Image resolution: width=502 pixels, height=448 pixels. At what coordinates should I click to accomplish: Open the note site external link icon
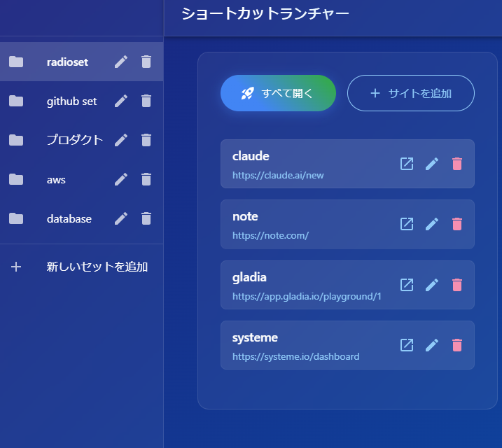click(x=407, y=224)
